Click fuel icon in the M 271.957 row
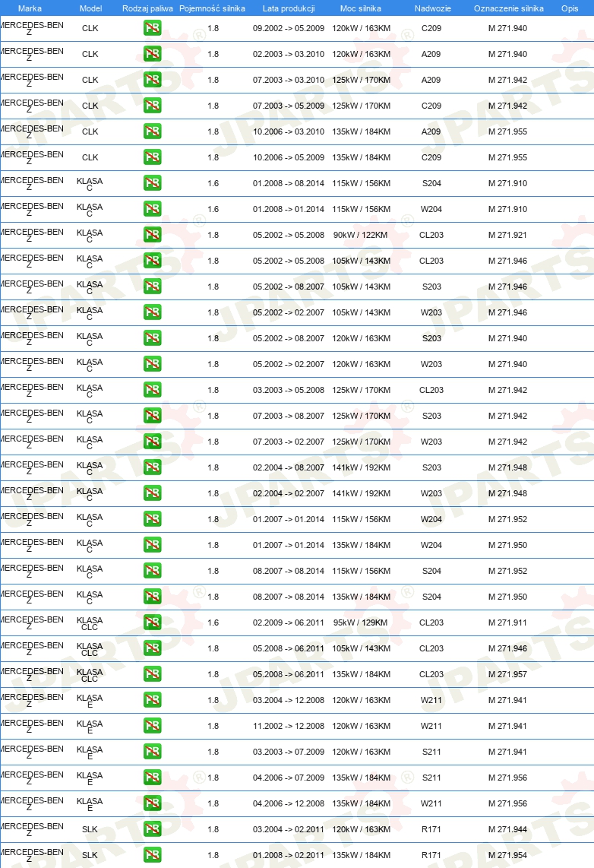 [152, 673]
